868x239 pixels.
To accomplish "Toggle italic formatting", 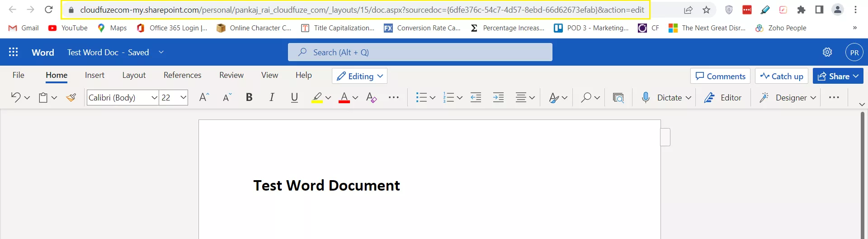I will 272,97.
